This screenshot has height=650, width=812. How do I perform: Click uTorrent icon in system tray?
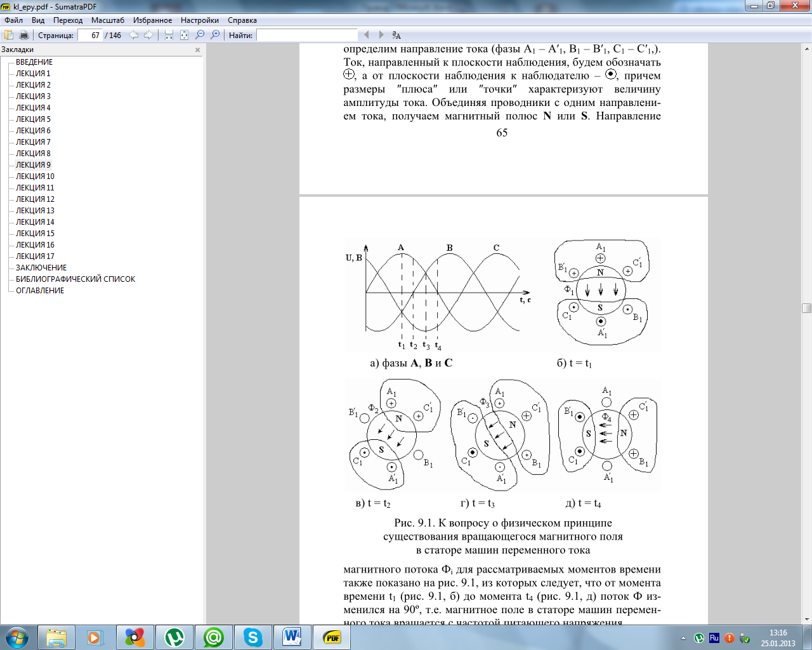[699, 638]
